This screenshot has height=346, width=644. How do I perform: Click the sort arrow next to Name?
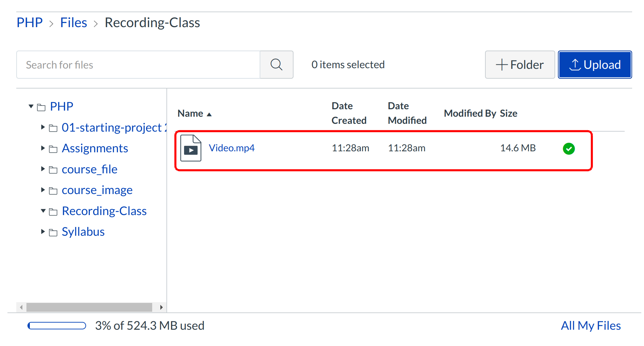(208, 114)
